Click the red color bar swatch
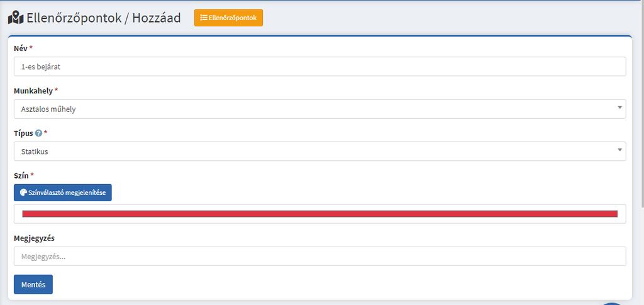The width and height of the screenshot is (644, 305). click(x=319, y=214)
